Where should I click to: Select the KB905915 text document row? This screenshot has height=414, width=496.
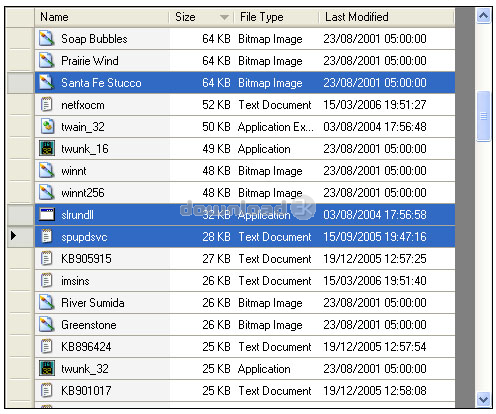pyautogui.click(x=245, y=259)
